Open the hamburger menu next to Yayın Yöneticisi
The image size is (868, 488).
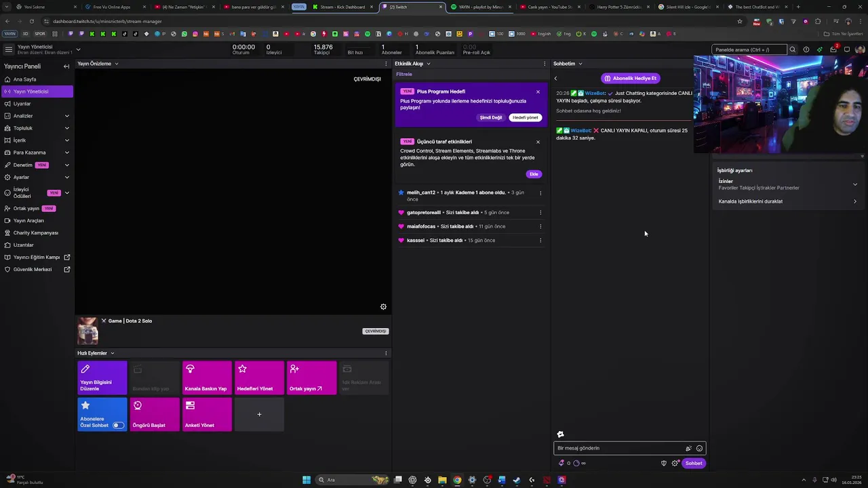[9, 49]
